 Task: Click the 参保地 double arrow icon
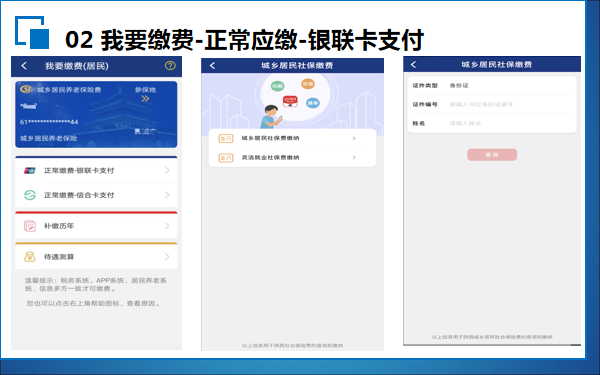point(145,99)
